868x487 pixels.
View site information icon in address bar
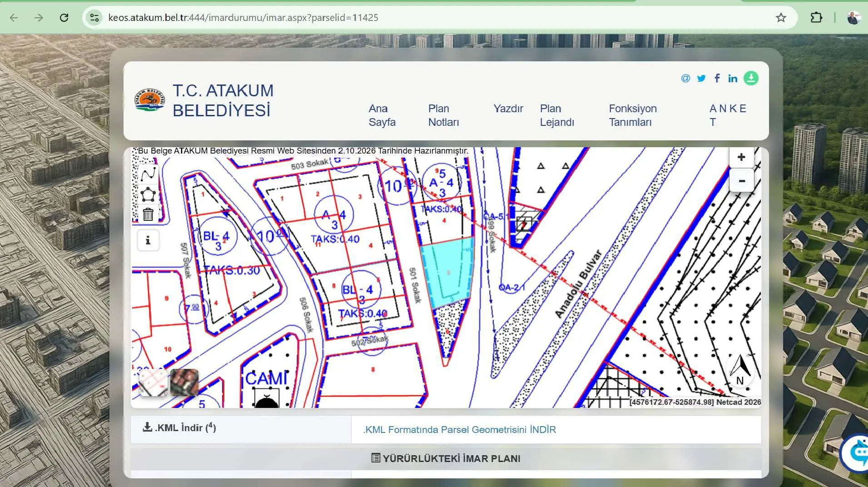pos(94,18)
